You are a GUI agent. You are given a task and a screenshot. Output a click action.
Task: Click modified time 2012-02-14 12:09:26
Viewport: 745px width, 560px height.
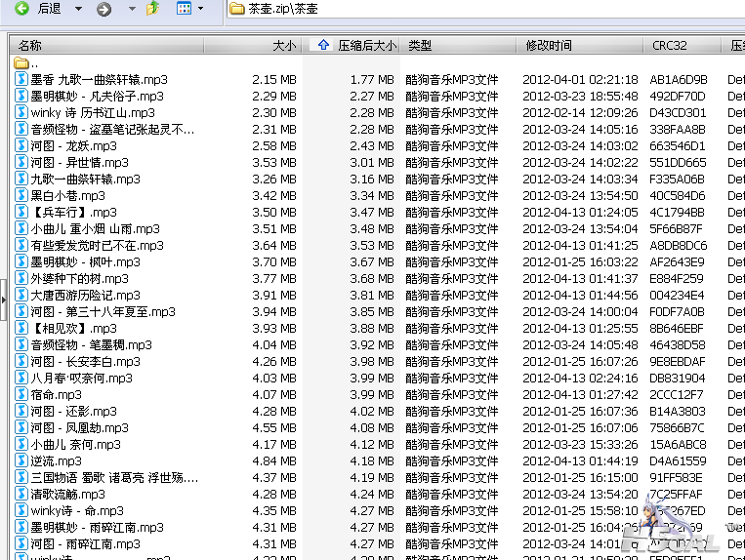point(580,113)
